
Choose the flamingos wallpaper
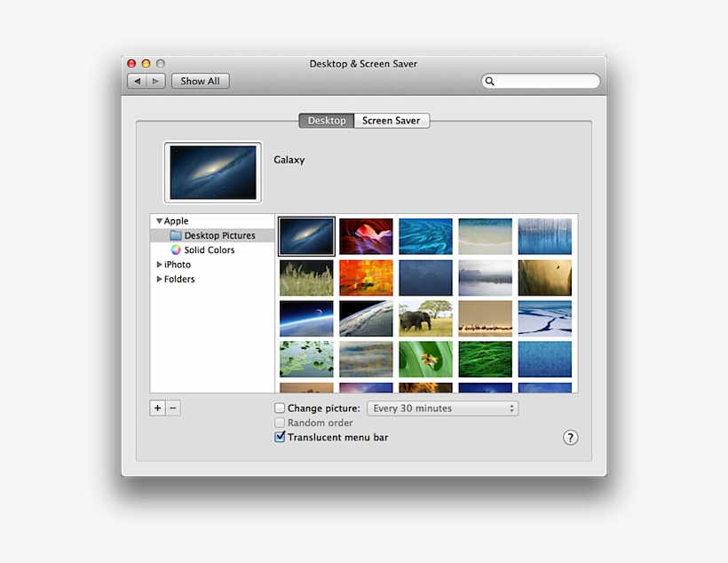(x=485, y=319)
